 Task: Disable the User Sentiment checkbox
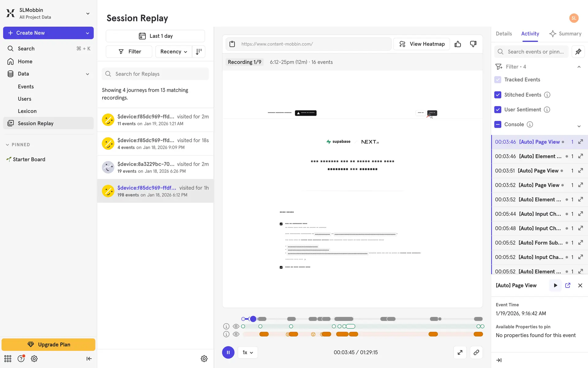pyautogui.click(x=498, y=109)
